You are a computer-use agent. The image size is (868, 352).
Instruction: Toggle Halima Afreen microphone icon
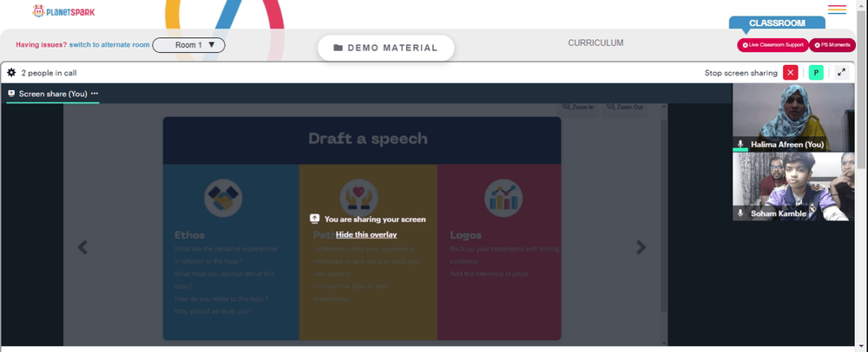[x=740, y=144]
